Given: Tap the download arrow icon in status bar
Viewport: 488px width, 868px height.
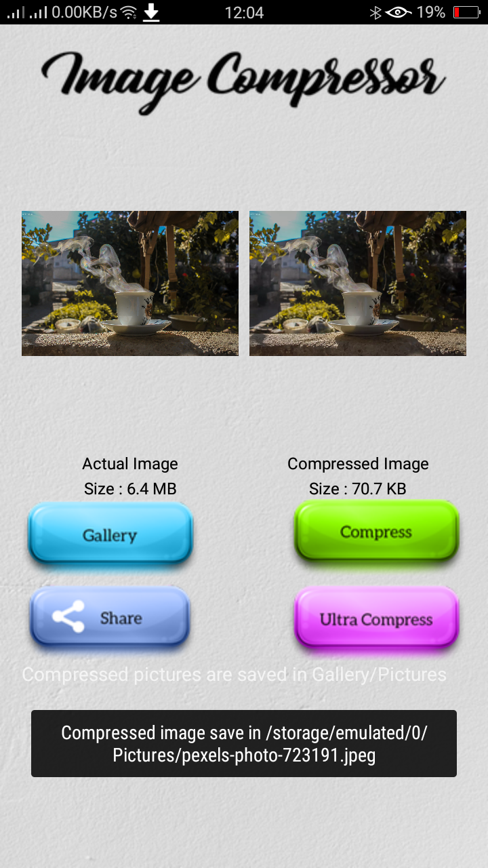Looking at the screenshot, I should 151,12.
